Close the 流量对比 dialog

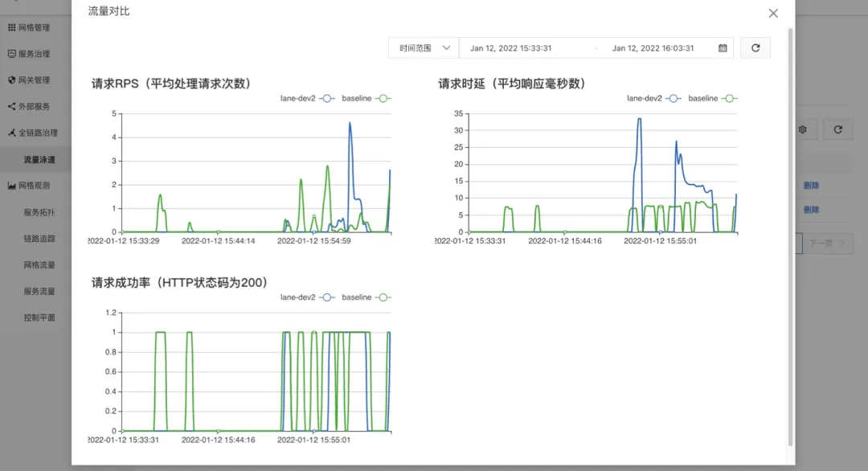(x=773, y=14)
